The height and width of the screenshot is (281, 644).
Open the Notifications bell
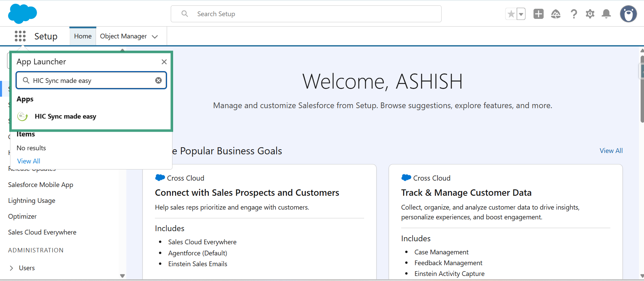pyautogui.click(x=606, y=14)
